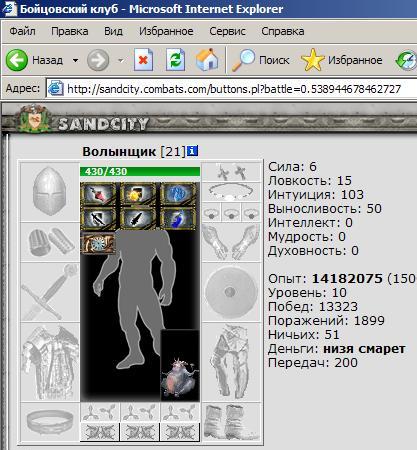This screenshot has width=417, height=450.
Task: Open the Сервис menu
Action: (x=227, y=31)
